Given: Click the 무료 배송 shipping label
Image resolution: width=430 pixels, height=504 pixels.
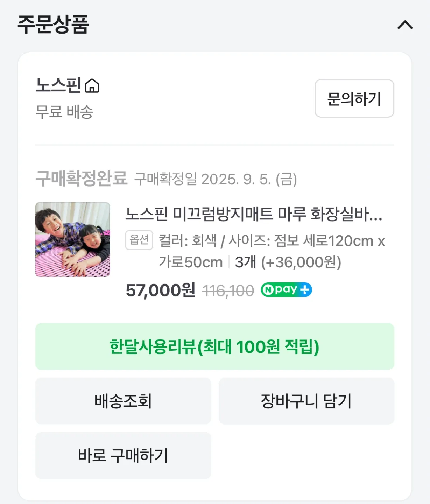Looking at the screenshot, I should point(64,112).
